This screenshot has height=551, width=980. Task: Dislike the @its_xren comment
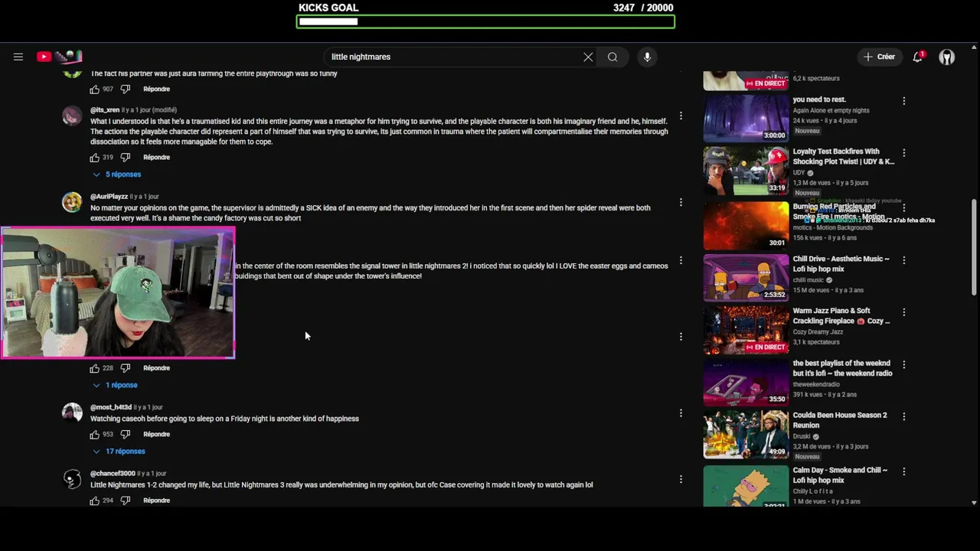click(126, 157)
